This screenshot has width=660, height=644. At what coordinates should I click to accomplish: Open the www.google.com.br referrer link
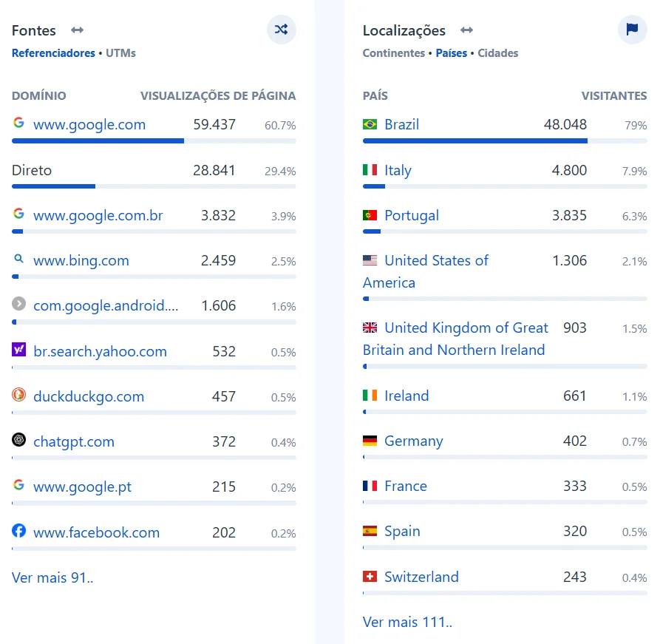click(x=98, y=216)
